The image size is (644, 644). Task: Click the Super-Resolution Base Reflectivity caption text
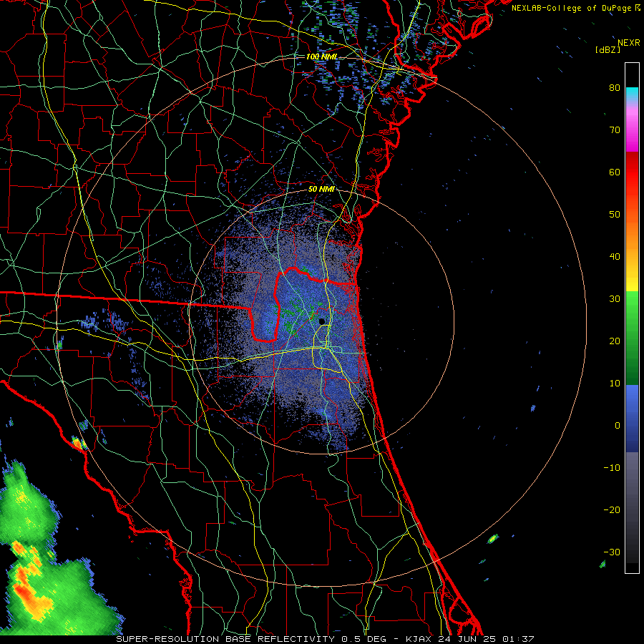pyautogui.click(x=325, y=639)
